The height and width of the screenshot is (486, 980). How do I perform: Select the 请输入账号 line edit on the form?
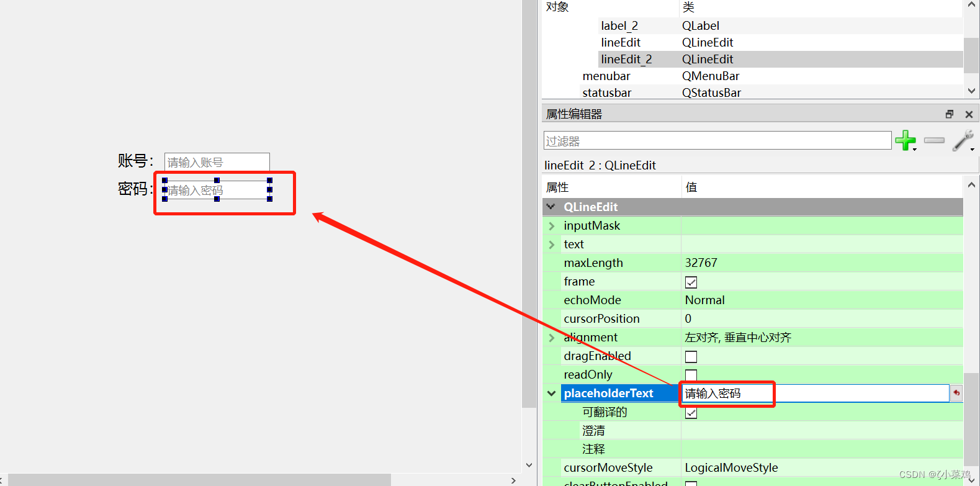click(217, 161)
